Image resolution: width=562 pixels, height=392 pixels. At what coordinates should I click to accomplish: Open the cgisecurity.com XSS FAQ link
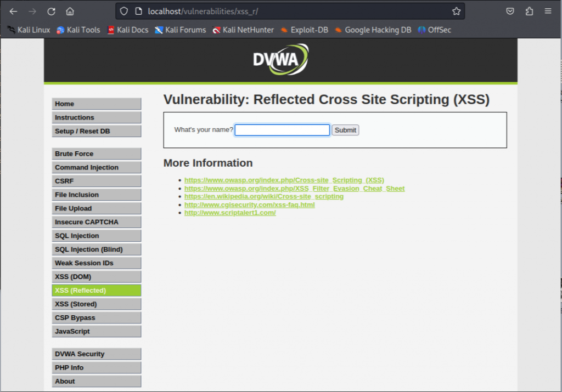250,204
